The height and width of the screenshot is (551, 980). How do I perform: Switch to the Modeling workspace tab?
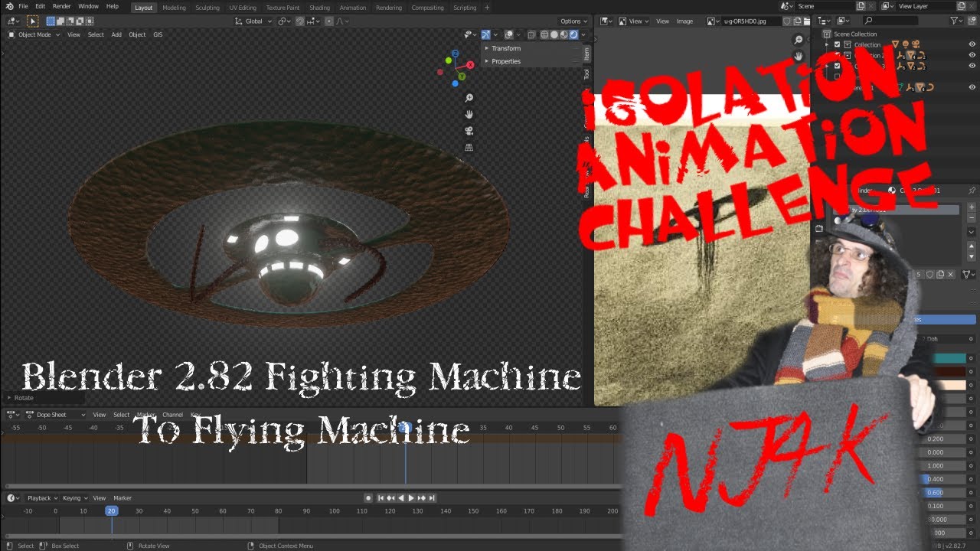click(174, 8)
